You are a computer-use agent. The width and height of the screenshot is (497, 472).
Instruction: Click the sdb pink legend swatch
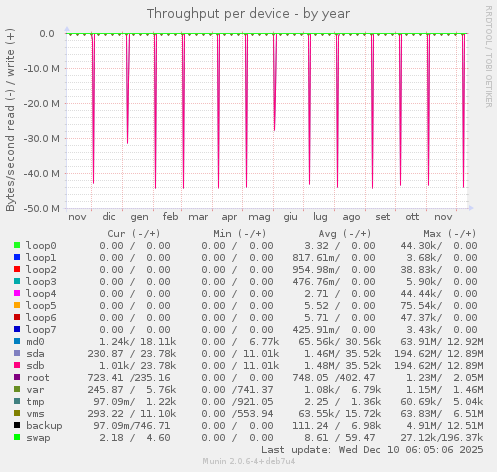tap(17, 365)
